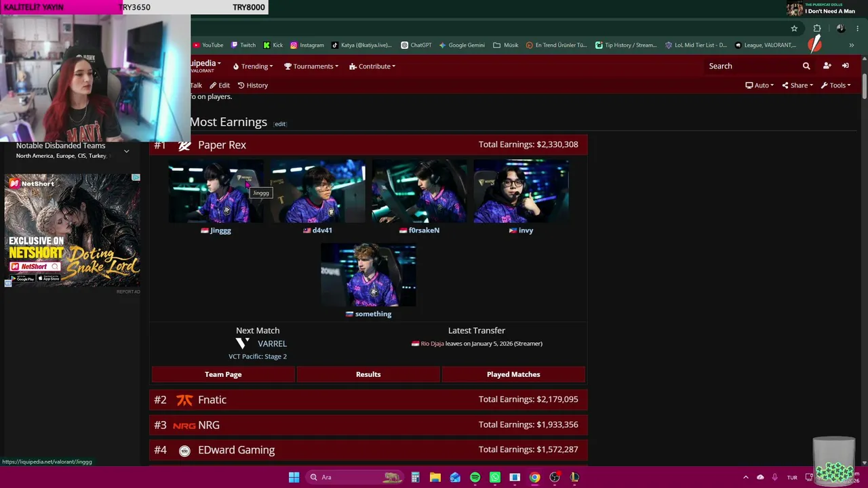The width and height of the screenshot is (868, 488).
Task: Open the Paper Rex Team Page button
Action: point(223,374)
